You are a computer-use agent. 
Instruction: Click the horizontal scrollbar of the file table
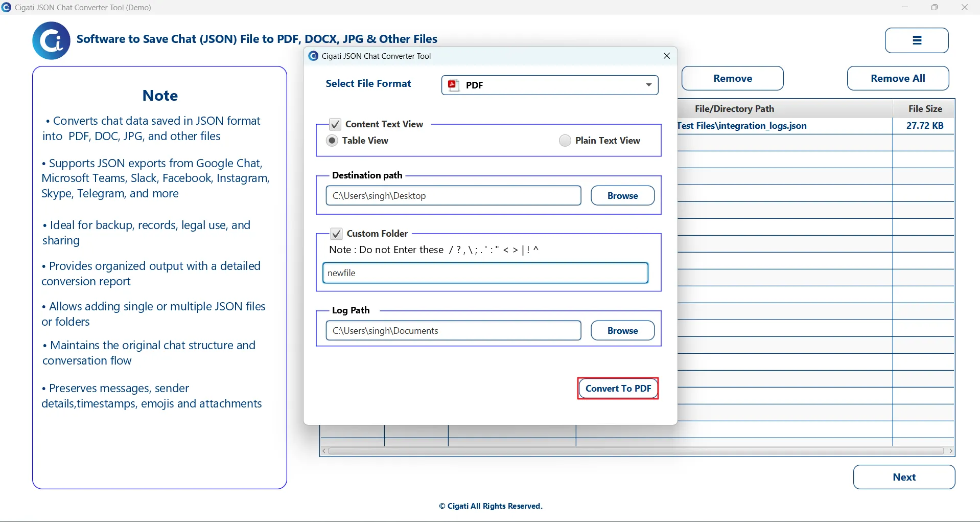click(636, 451)
